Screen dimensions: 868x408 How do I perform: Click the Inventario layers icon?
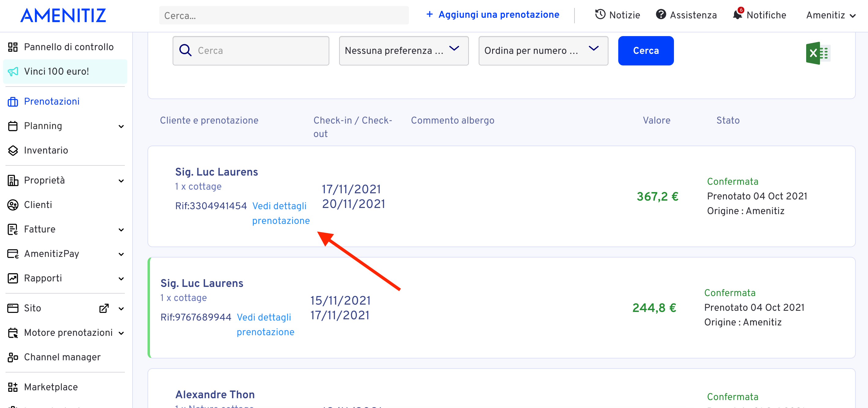click(13, 150)
